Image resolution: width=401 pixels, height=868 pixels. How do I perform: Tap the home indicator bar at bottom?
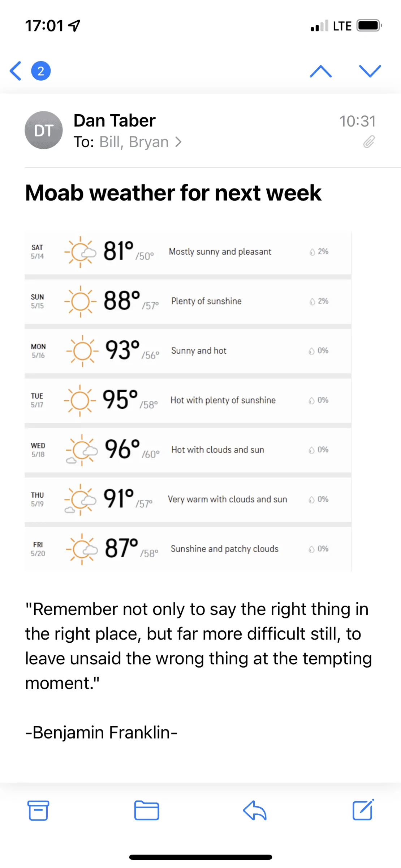[200, 857]
